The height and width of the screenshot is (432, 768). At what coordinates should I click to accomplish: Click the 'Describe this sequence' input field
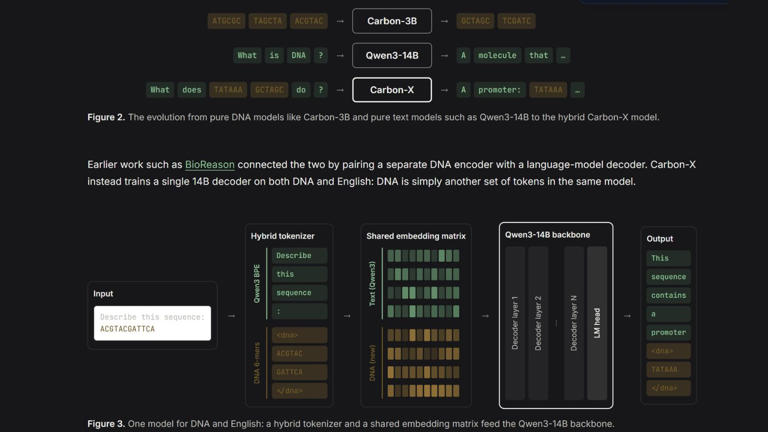tap(152, 323)
